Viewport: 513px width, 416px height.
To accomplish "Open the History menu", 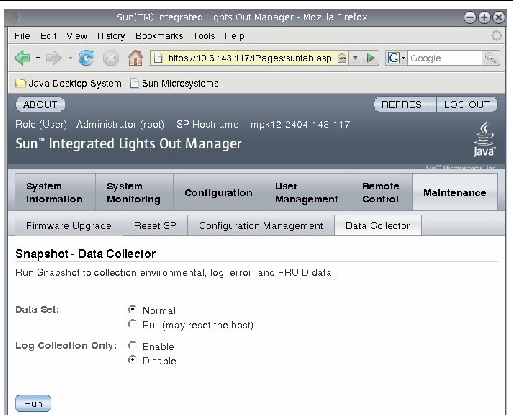I will [111, 36].
